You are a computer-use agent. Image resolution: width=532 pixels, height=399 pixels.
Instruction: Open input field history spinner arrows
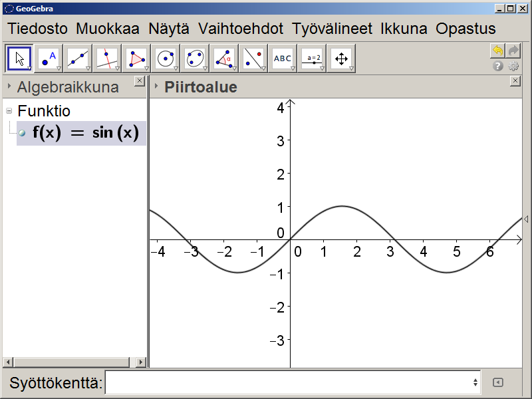[x=475, y=382]
